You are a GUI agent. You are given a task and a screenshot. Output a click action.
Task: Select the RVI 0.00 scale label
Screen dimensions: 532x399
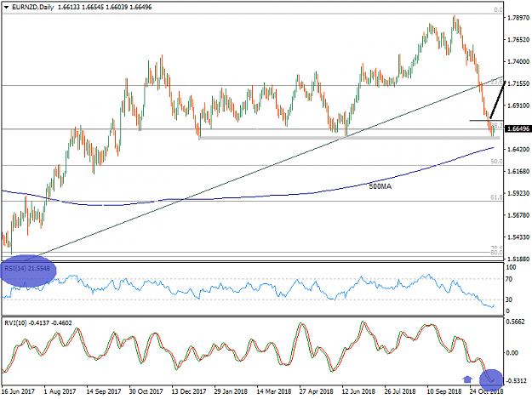512,353
